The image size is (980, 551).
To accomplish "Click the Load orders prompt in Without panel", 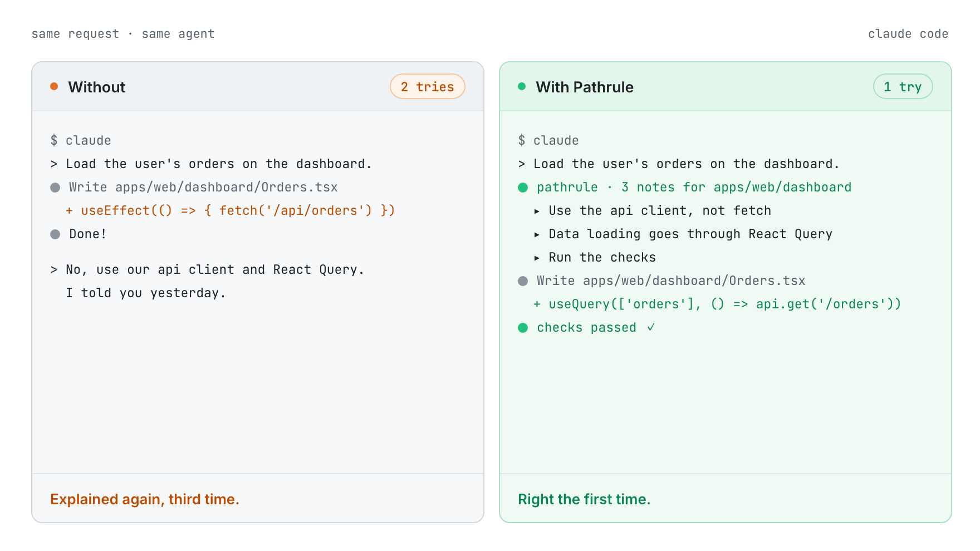I will point(211,164).
